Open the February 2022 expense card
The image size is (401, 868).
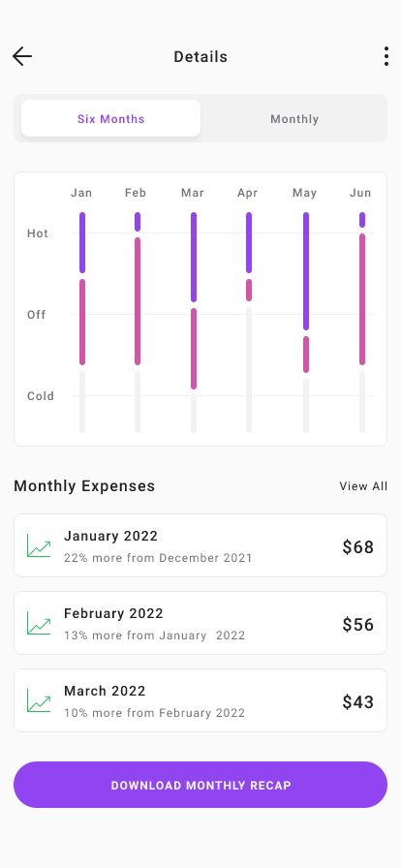(x=200, y=623)
